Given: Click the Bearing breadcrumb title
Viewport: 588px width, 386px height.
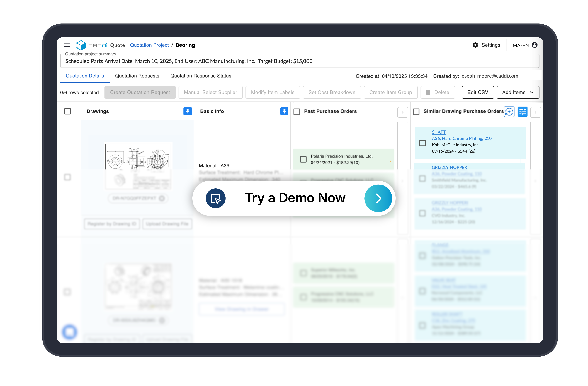Looking at the screenshot, I should click(185, 45).
